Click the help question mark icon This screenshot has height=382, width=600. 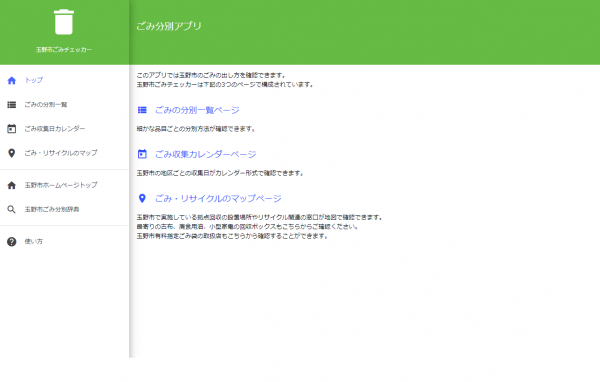tap(12, 242)
